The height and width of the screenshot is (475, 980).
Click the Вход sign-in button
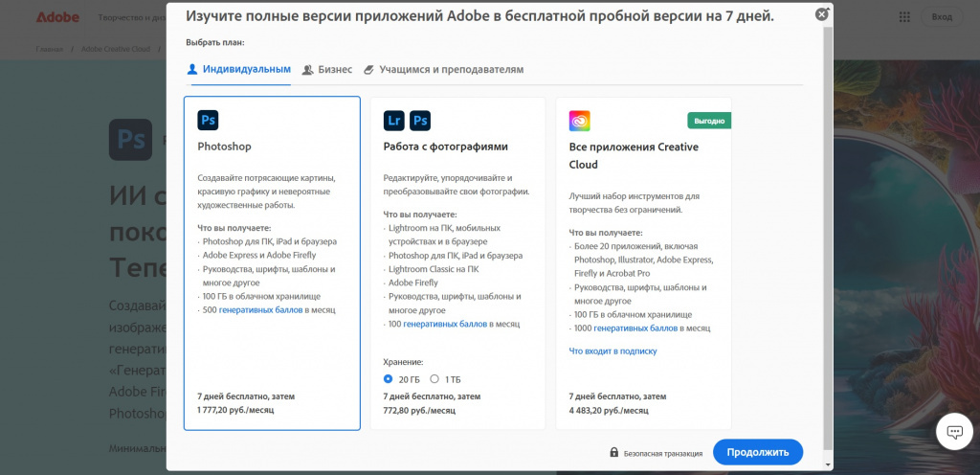coord(942,17)
